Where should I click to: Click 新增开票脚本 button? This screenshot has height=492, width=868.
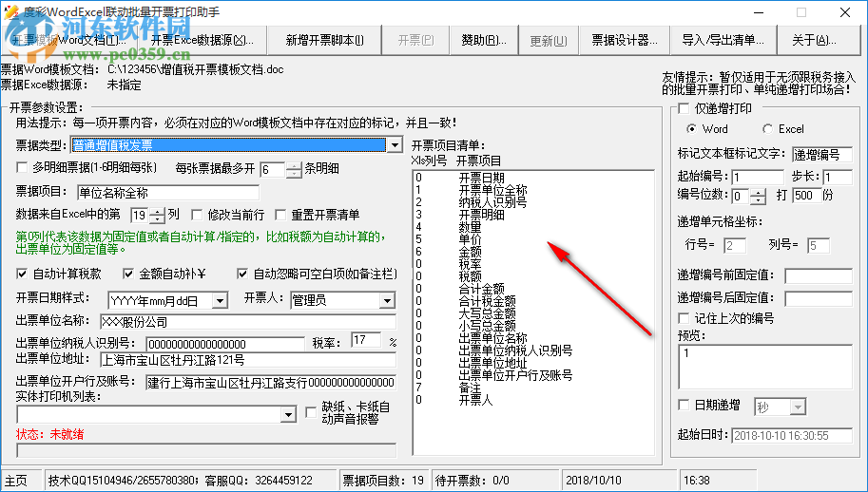pyautogui.click(x=325, y=40)
